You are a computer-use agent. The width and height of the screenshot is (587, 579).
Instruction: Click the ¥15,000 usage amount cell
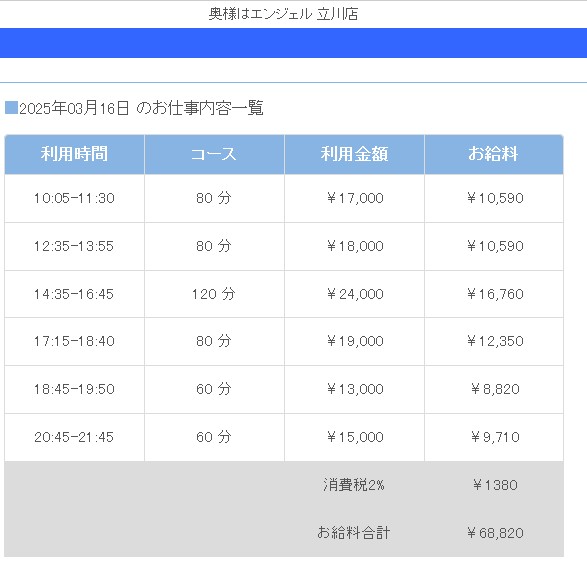[354, 437]
